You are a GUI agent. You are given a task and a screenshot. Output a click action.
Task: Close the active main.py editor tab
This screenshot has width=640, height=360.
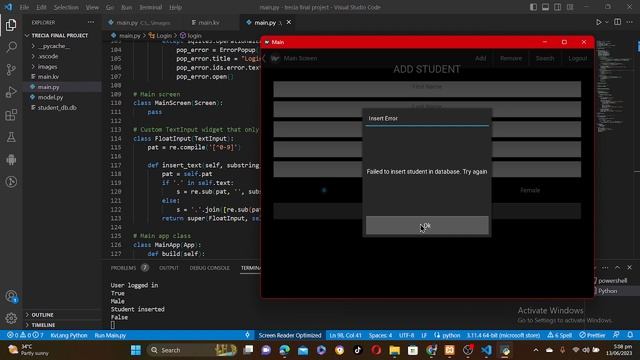click(x=289, y=22)
